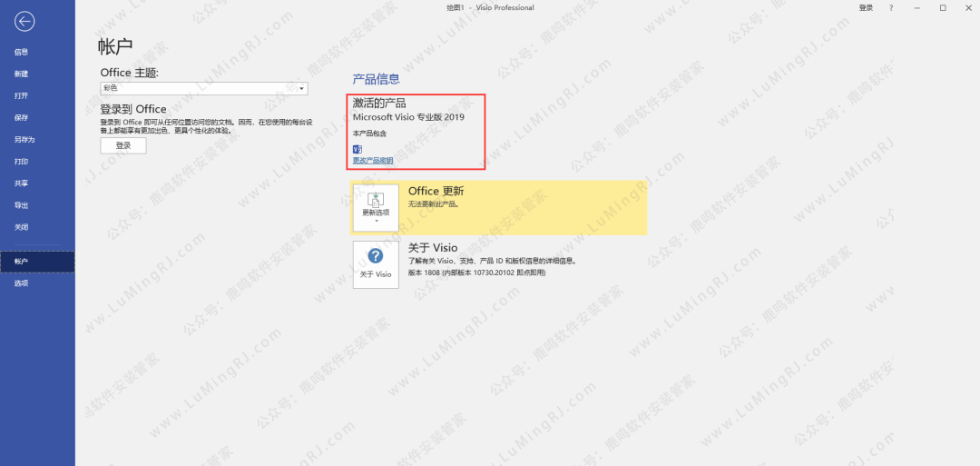Click the 激活的产品 label
Screen dimensions: 980x466
coord(379,104)
